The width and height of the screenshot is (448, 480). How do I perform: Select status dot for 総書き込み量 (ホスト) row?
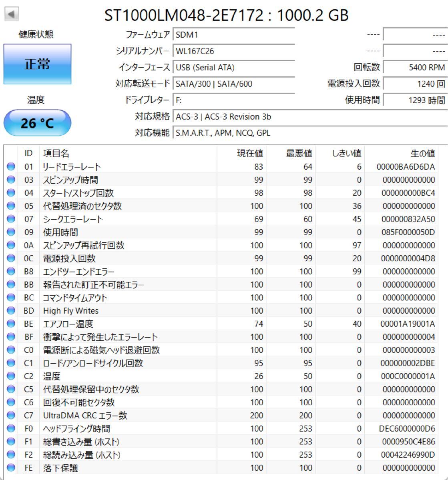(x=11, y=441)
